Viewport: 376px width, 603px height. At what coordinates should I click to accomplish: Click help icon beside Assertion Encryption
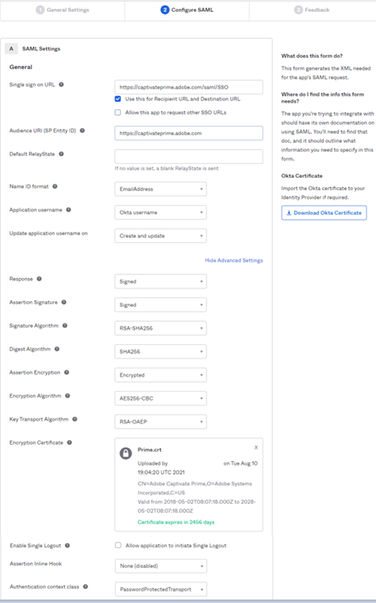[x=67, y=372]
